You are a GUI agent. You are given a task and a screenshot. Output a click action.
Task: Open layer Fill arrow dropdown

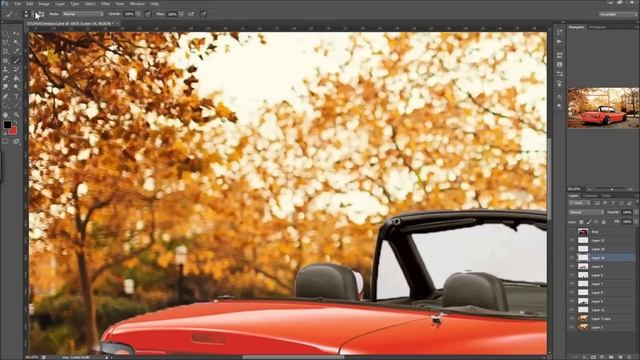(x=636, y=222)
